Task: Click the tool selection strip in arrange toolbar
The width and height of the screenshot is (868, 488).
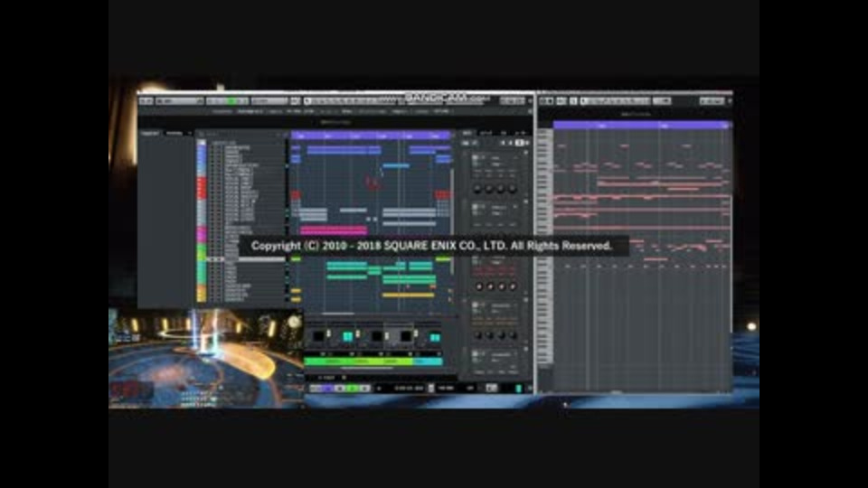Action: [x=350, y=100]
